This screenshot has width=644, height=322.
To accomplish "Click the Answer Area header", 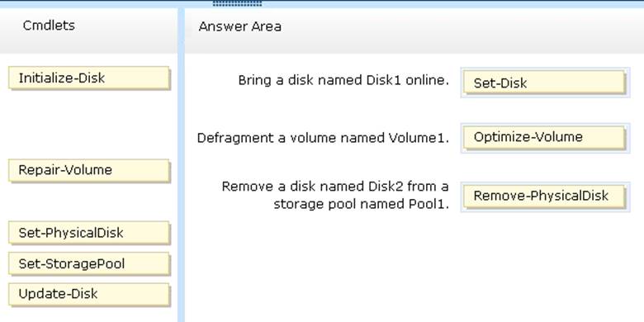I will point(240,27).
